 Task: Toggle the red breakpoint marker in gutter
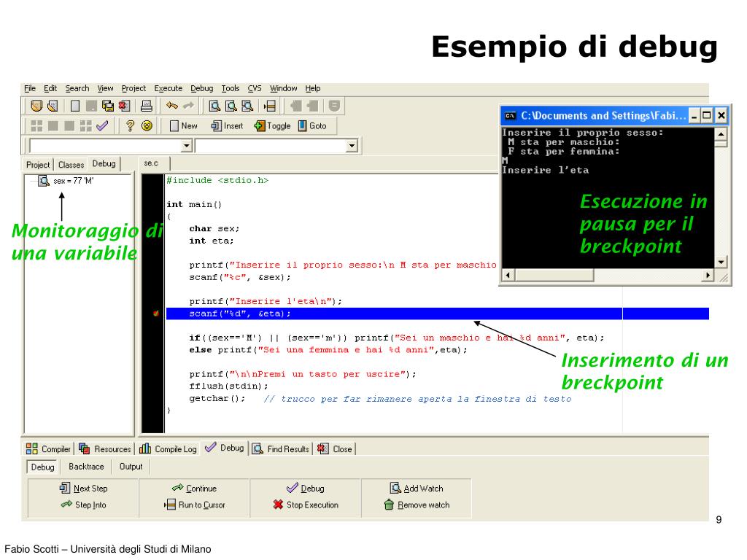(156, 314)
